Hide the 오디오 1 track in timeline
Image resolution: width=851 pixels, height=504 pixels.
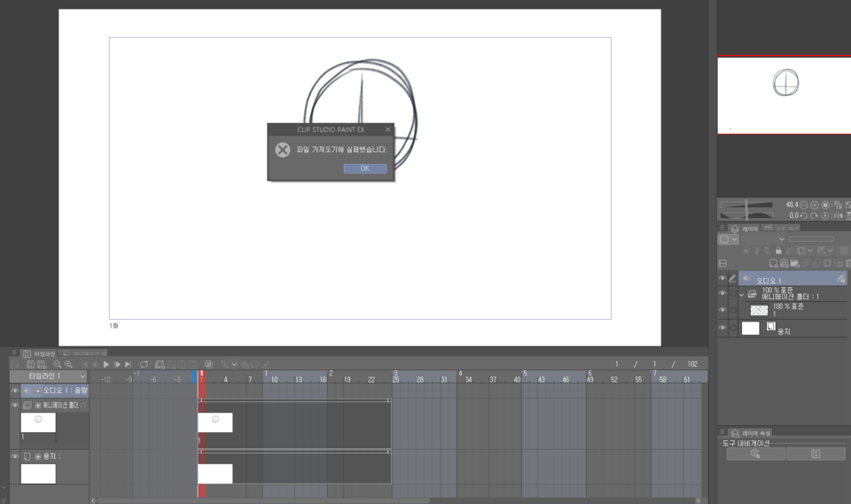(x=15, y=391)
